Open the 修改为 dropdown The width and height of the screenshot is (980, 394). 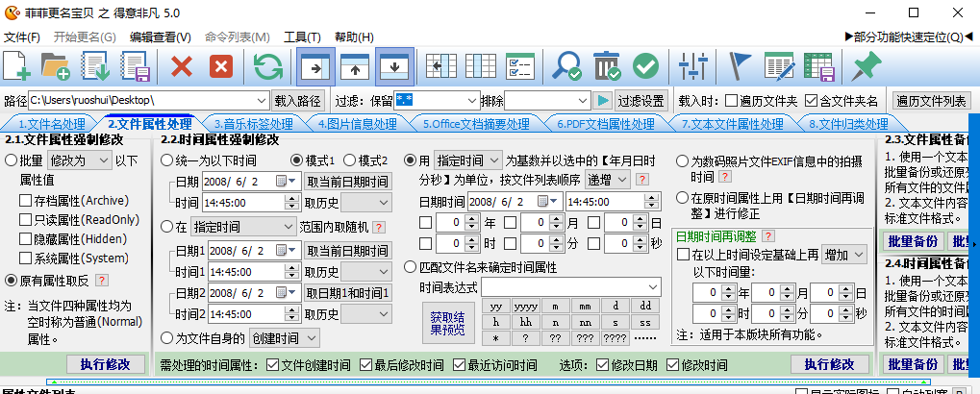[79, 160]
